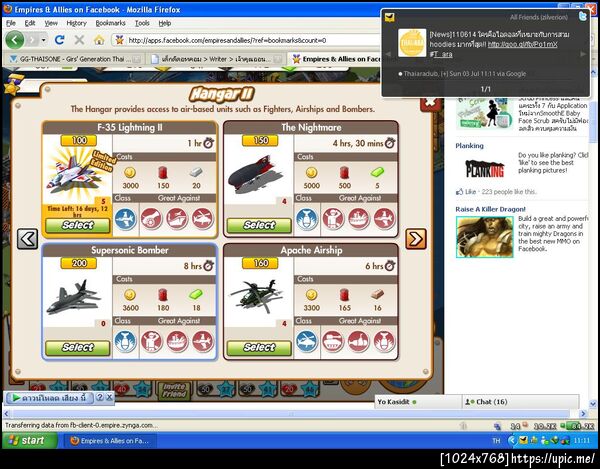
Task: Click Apache Airship build time clock icon
Action: (x=390, y=265)
